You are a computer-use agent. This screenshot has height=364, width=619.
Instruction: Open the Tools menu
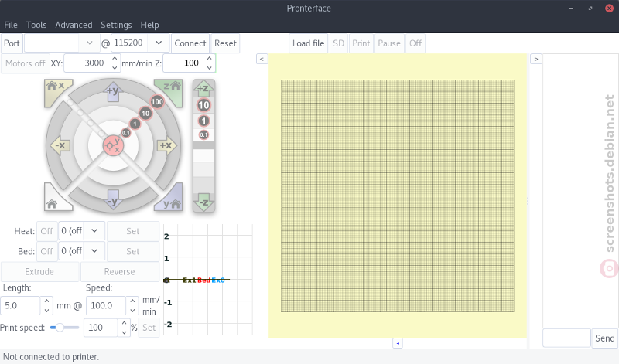[x=36, y=25]
